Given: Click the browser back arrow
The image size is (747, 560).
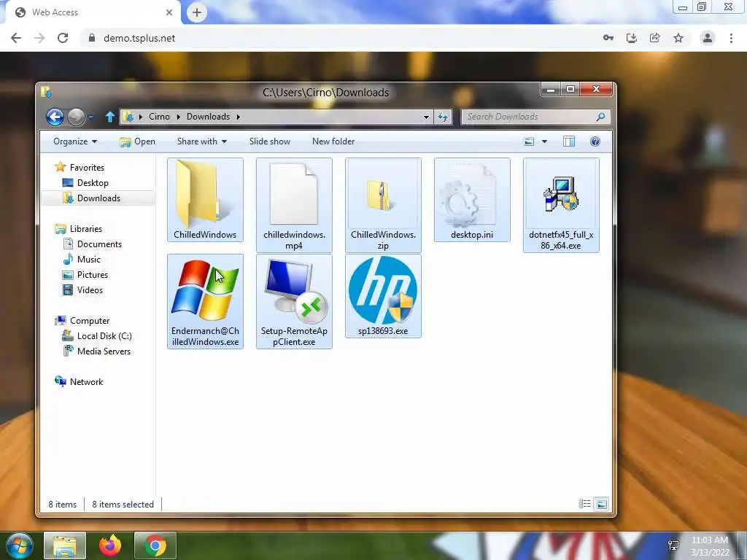Looking at the screenshot, I should 16,38.
